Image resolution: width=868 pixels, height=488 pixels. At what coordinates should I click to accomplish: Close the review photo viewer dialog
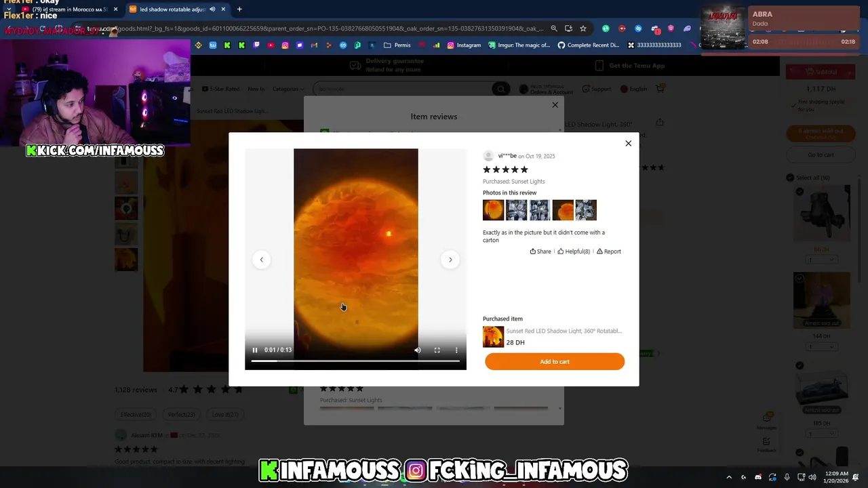point(628,143)
